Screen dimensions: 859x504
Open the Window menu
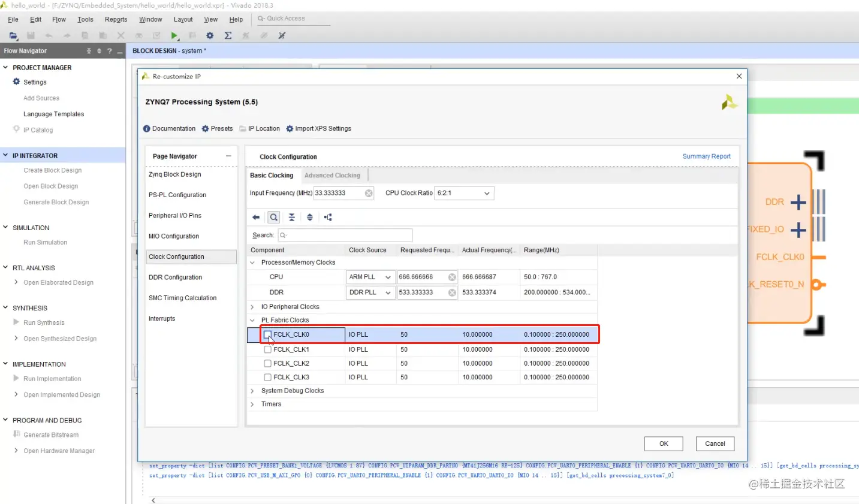click(x=150, y=19)
